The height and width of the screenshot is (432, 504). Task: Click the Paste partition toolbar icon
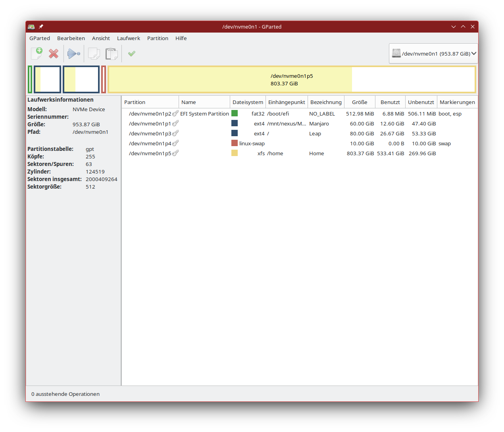(x=112, y=54)
